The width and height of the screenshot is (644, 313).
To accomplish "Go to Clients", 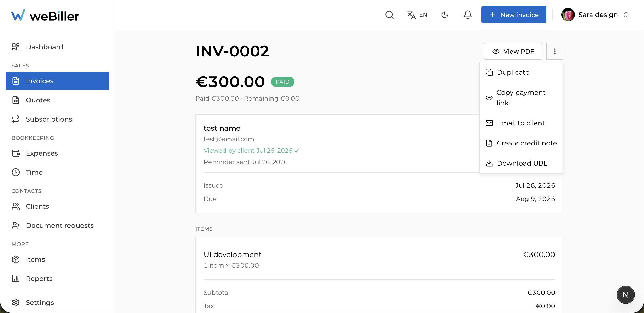I will (x=57, y=206).
